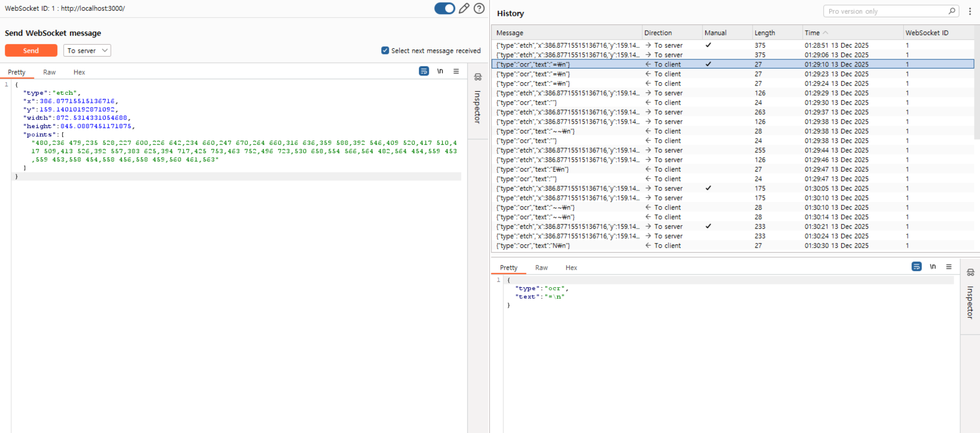Screen dimensions: 980x433
Task: Click the orange Send button
Action: tap(31, 51)
